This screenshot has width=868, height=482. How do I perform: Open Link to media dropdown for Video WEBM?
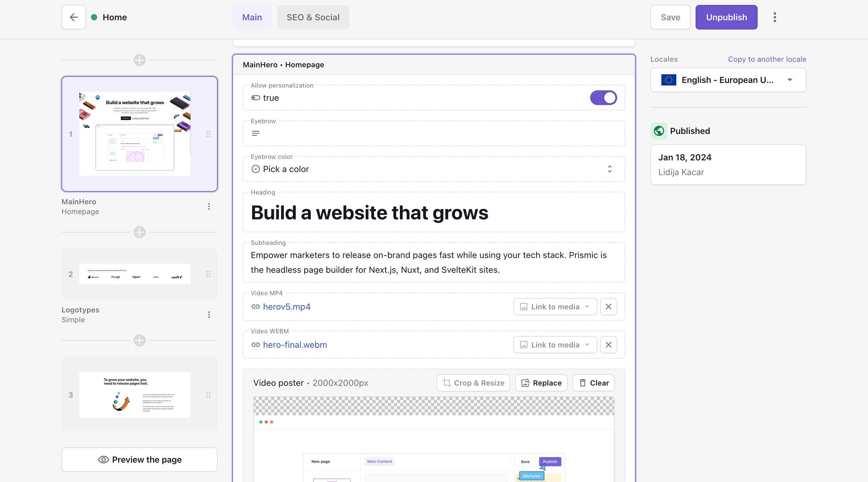pos(554,345)
